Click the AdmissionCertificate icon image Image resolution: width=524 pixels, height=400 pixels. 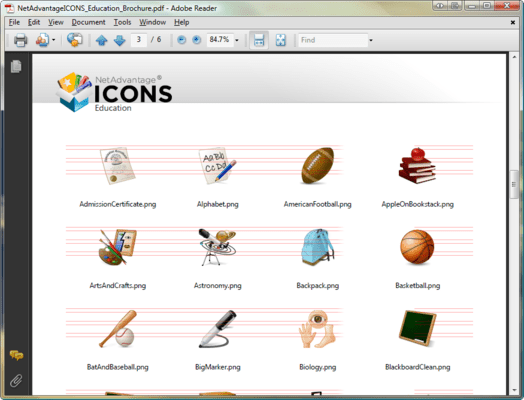[117, 165]
